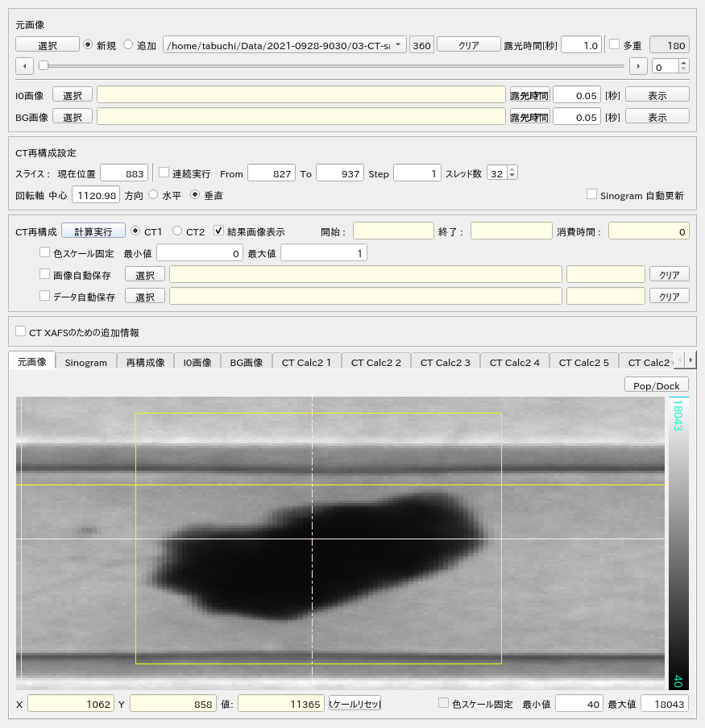Open the 再構成像 tab
Screen dimensions: 705x728
(x=146, y=362)
